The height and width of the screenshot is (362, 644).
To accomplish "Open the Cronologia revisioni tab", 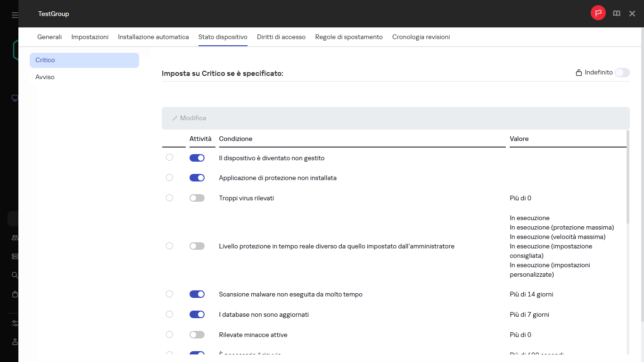I will [x=421, y=36].
